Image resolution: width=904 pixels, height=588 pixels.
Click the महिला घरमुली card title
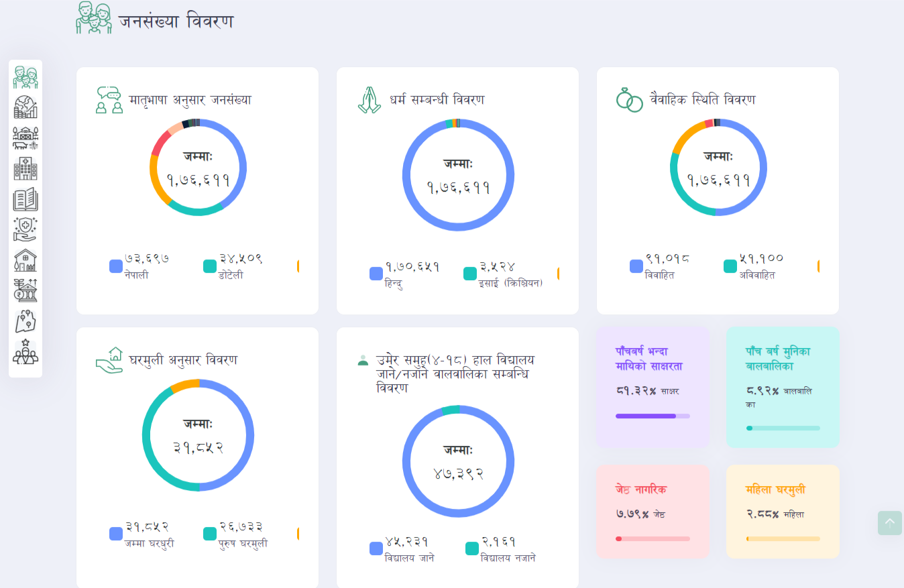pos(776,489)
